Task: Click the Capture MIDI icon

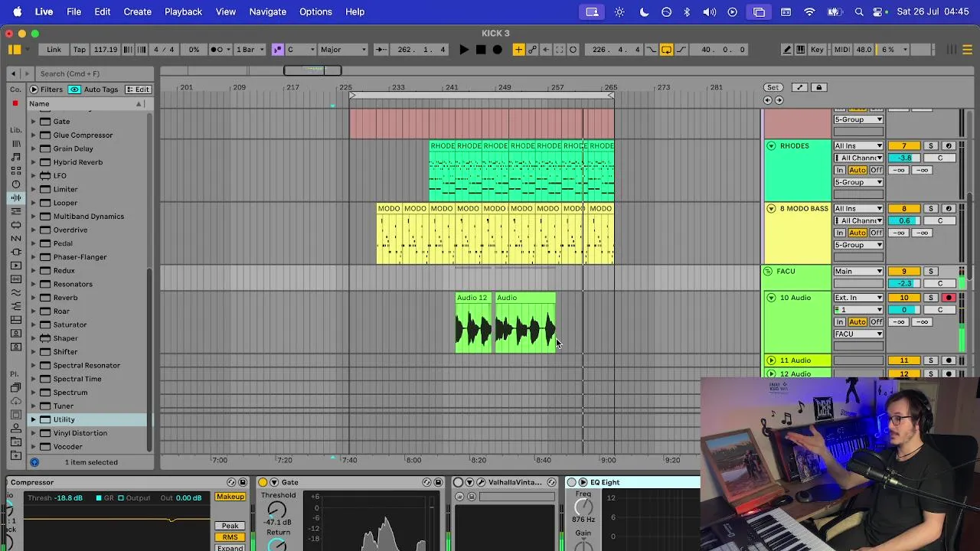Action: click(560, 50)
